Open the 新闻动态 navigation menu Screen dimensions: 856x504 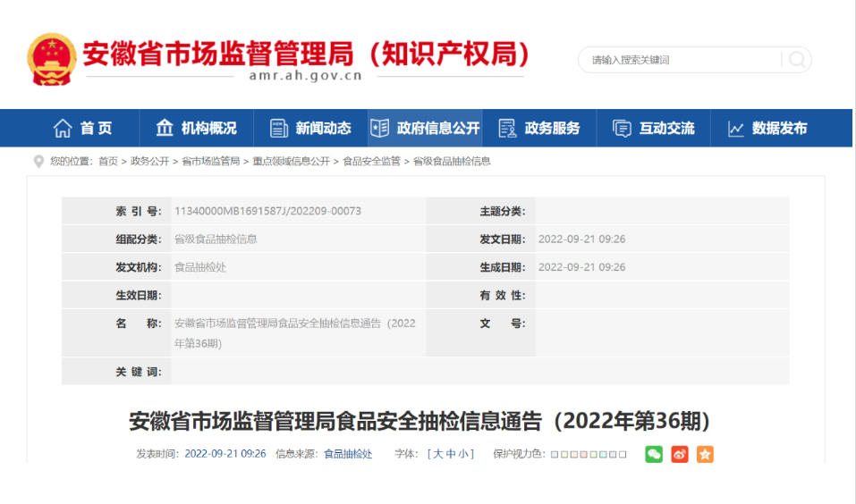pos(310,129)
